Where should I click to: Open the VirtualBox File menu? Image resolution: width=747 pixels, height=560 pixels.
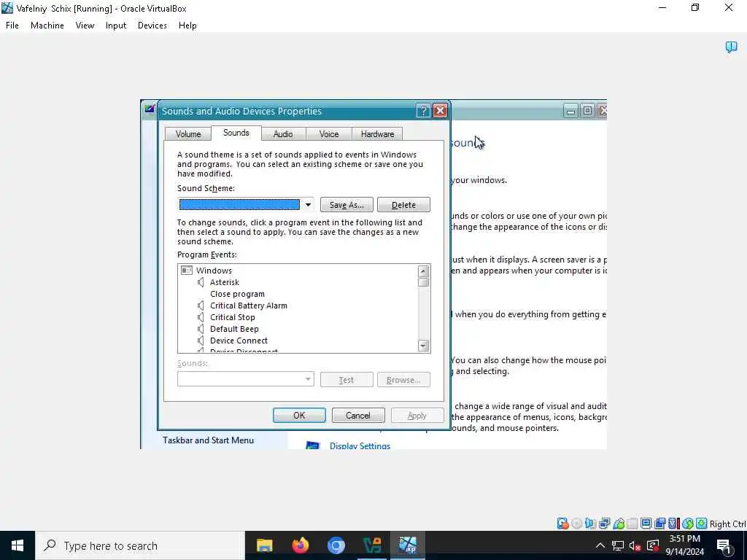[12, 26]
